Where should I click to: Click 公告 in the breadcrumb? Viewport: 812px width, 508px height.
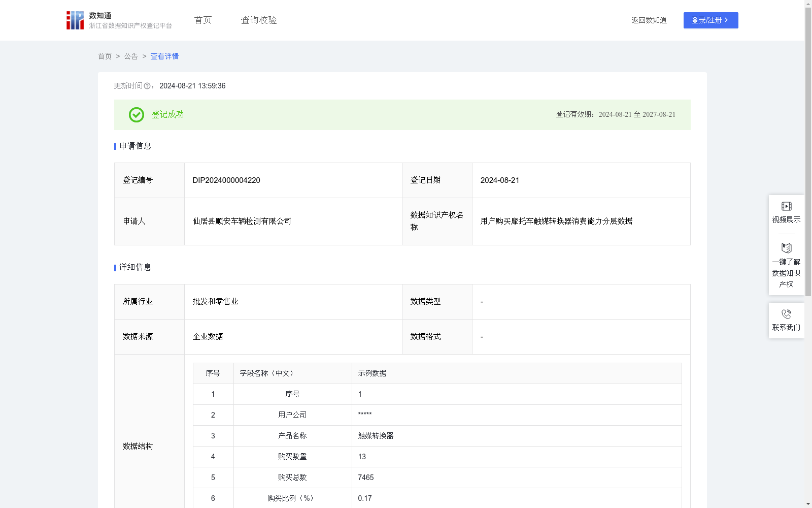[131, 56]
